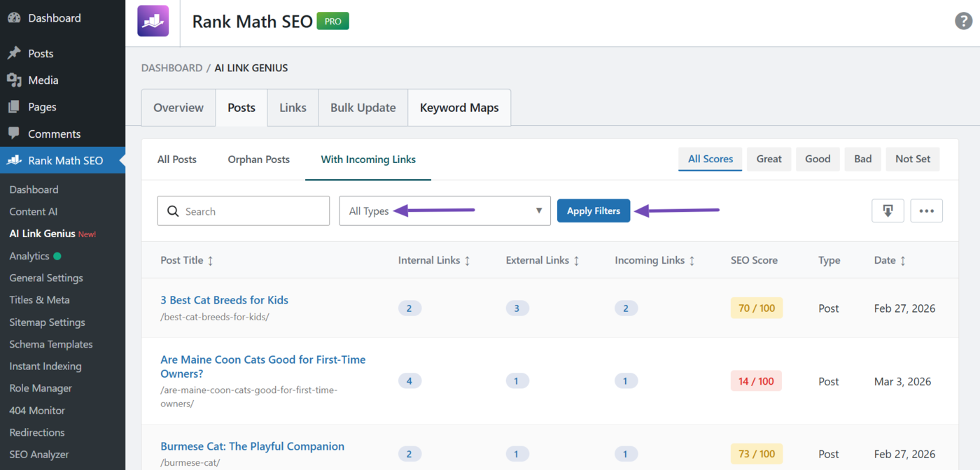Open SEO Analyzer sidebar item
Image resolution: width=980 pixels, height=470 pixels.
tap(39, 455)
